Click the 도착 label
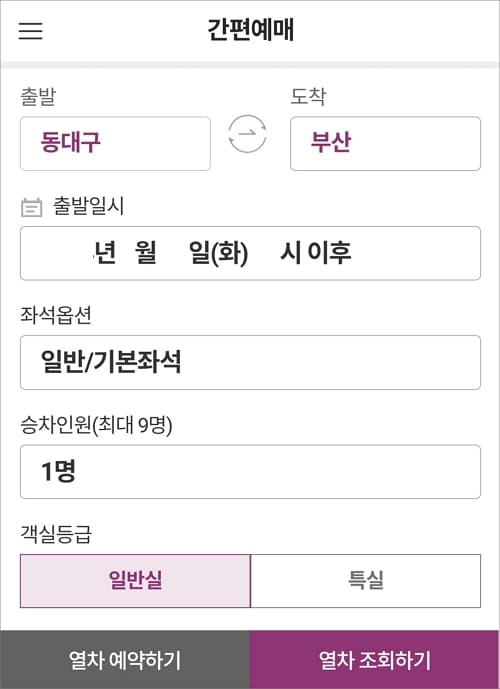Screen dimensions: 500x689 [x=308, y=96]
